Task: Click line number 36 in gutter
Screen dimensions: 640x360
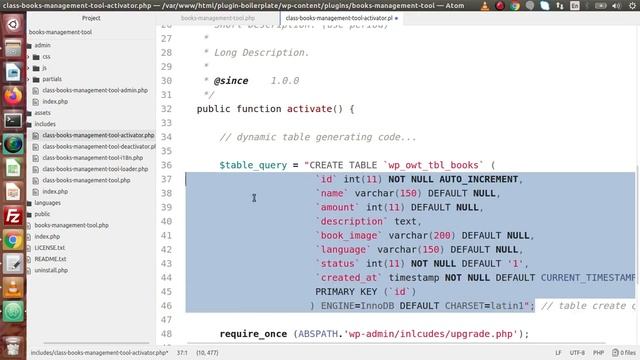Action: (x=166, y=165)
